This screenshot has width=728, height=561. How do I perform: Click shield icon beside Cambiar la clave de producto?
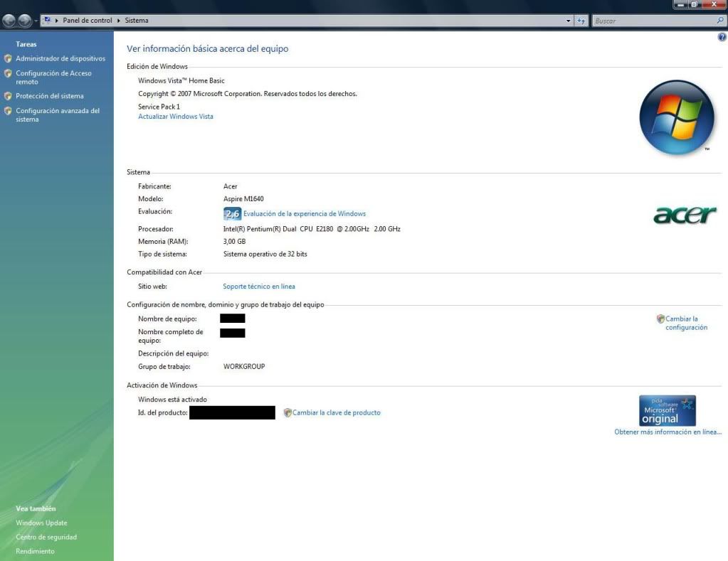pos(287,412)
